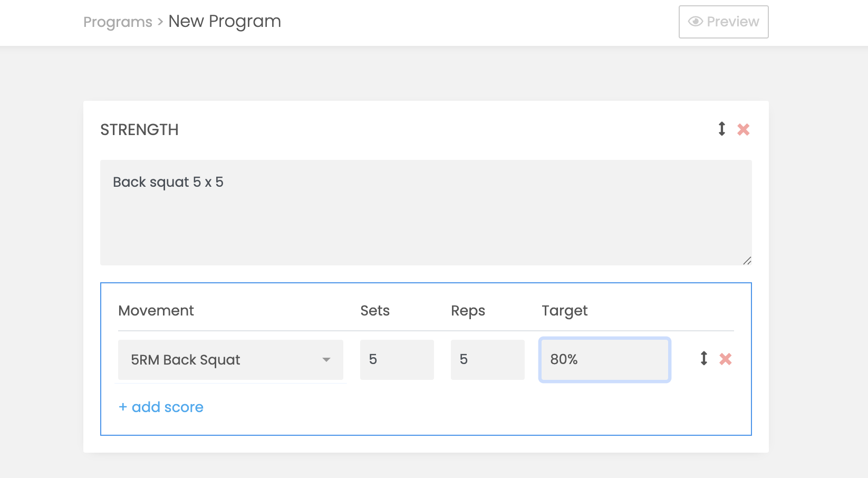The height and width of the screenshot is (478, 868).
Task: Remove the 5RM Back Squat row
Action: coord(726,359)
